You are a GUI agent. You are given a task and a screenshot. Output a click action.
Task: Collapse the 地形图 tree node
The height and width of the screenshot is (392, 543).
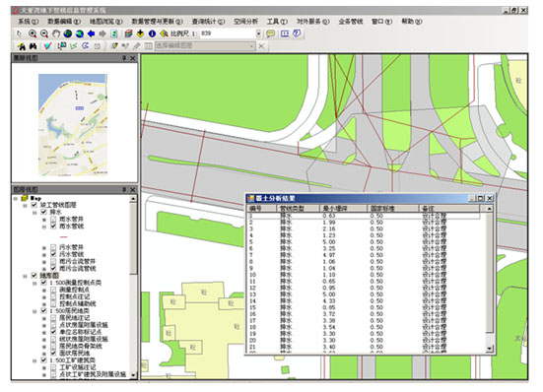tap(25, 276)
